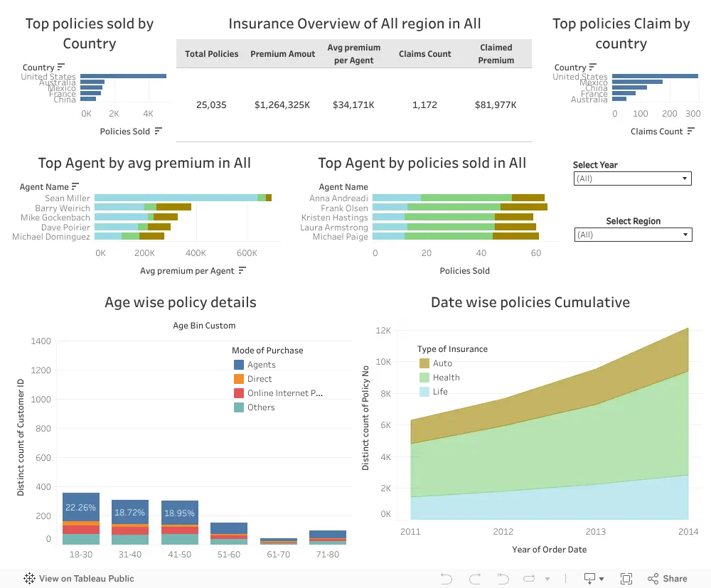Open the Select Year dropdown

point(633,178)
